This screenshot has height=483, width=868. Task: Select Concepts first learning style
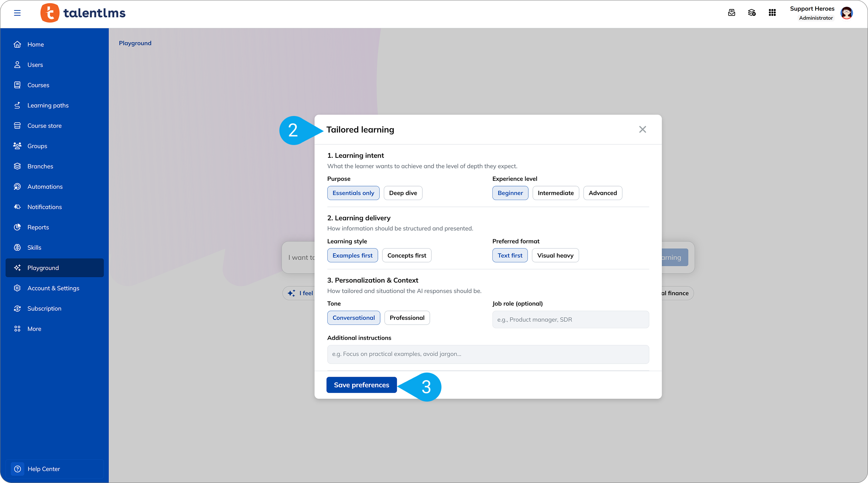click(x=407, y=255)
